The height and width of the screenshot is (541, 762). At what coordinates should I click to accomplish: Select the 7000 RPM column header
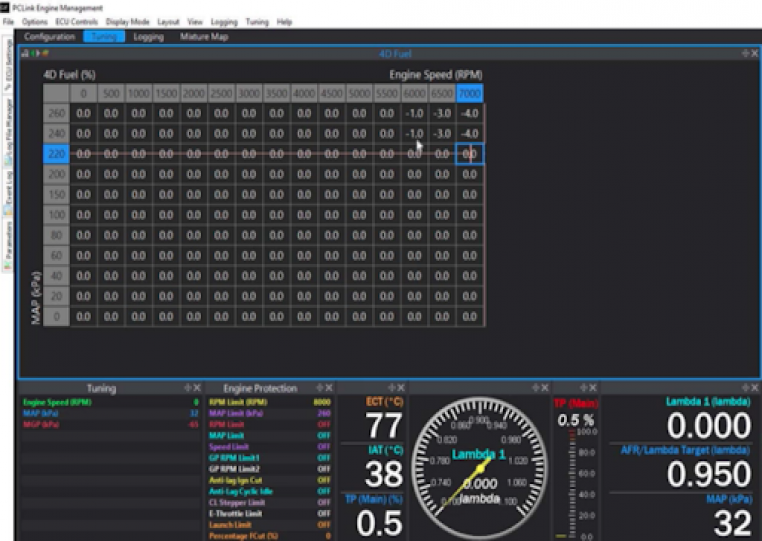click(x=469, y=93)
